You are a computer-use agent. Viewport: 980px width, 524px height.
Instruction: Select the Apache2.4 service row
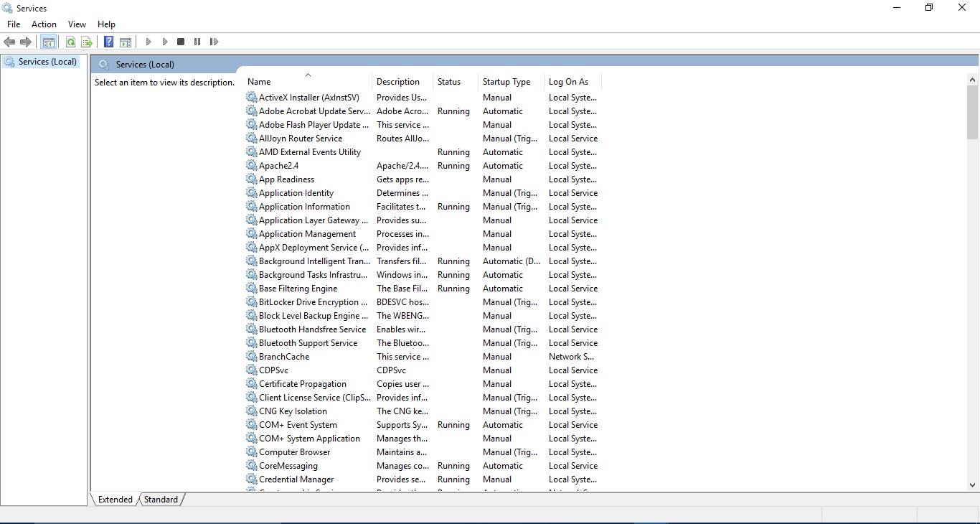click(279, 166)
